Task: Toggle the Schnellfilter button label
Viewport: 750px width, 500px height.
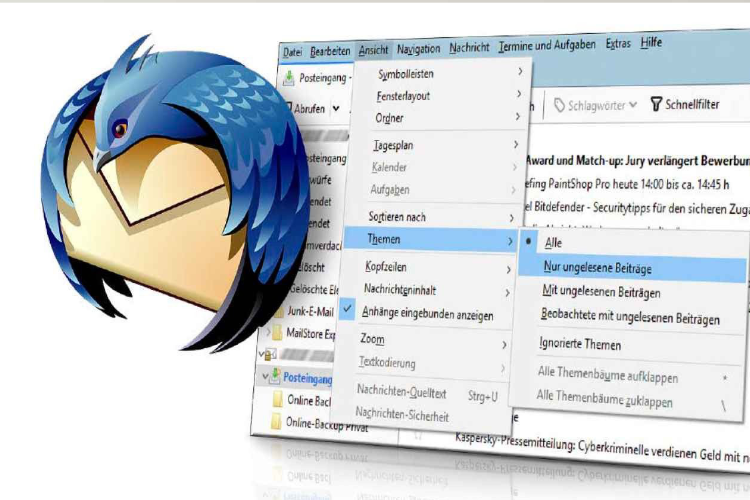Action: [x=692, y=104]
